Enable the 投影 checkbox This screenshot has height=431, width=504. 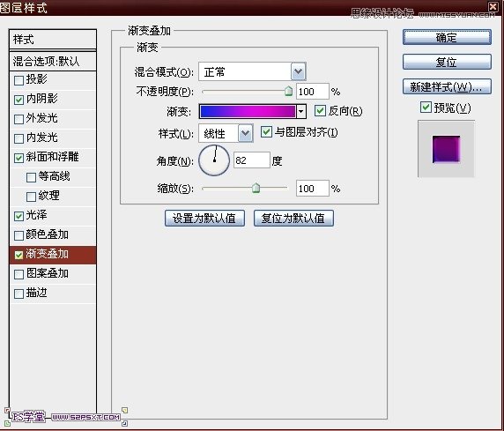click(x=19, y=80)
